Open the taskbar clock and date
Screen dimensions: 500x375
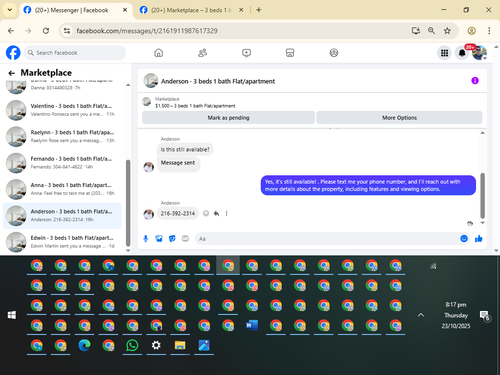[x=456, y=315]
